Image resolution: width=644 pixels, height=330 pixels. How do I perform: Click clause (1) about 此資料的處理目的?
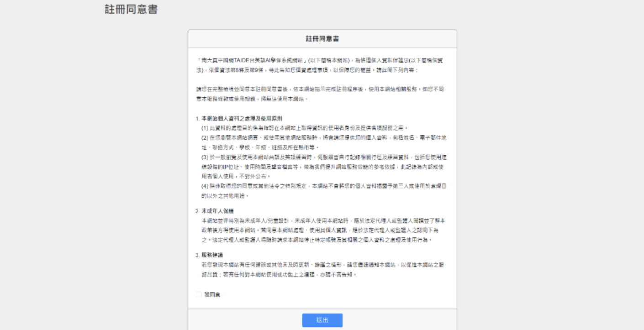tap(304, 128)
